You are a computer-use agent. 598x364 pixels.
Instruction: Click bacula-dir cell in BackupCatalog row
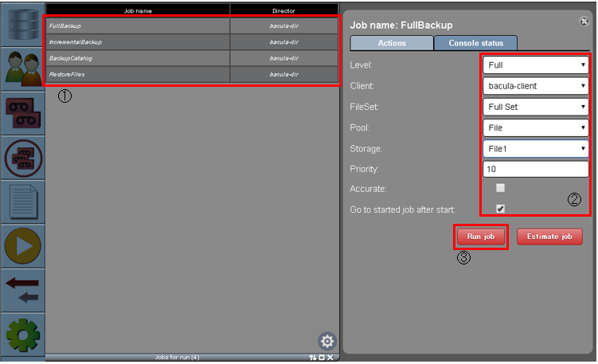click(x=283, y=58)
